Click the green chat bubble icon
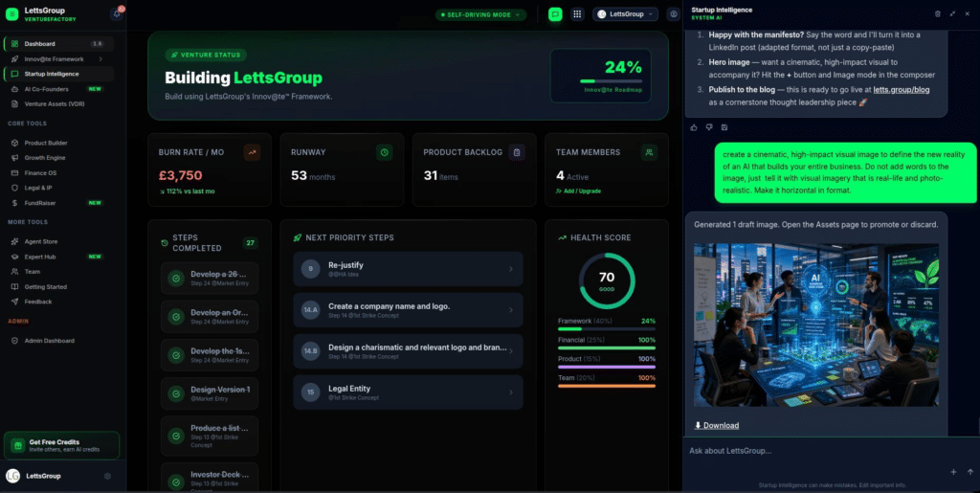The width and height of the screenshot is (980, 493). pyautogui.click(x=555, y=14)
